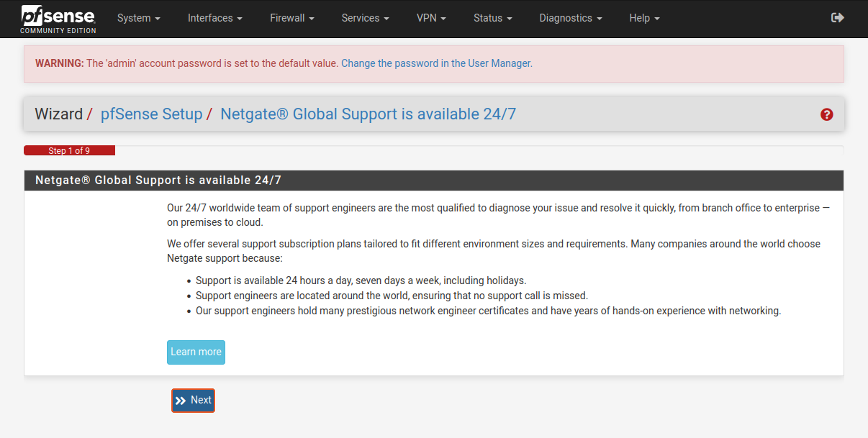Click the pfSense Setup breadcrumb link
The width and height of the screenshot is (868, 438).
[151, 114]
